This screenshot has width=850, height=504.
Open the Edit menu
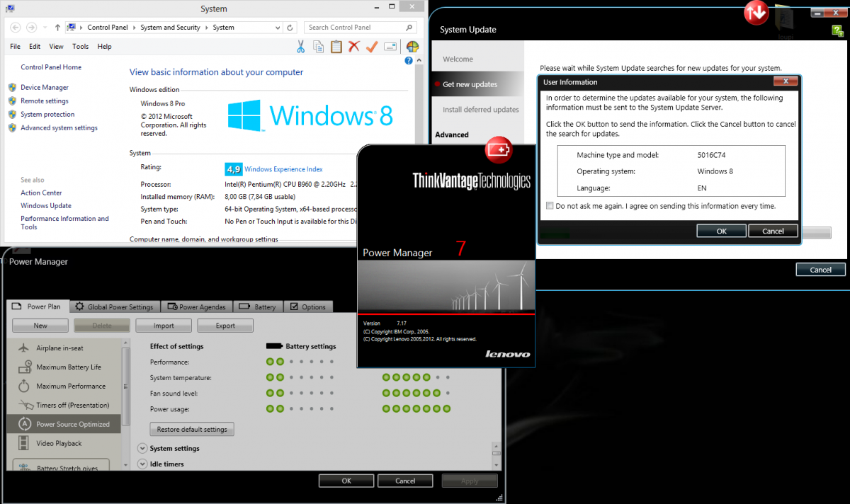35,47
